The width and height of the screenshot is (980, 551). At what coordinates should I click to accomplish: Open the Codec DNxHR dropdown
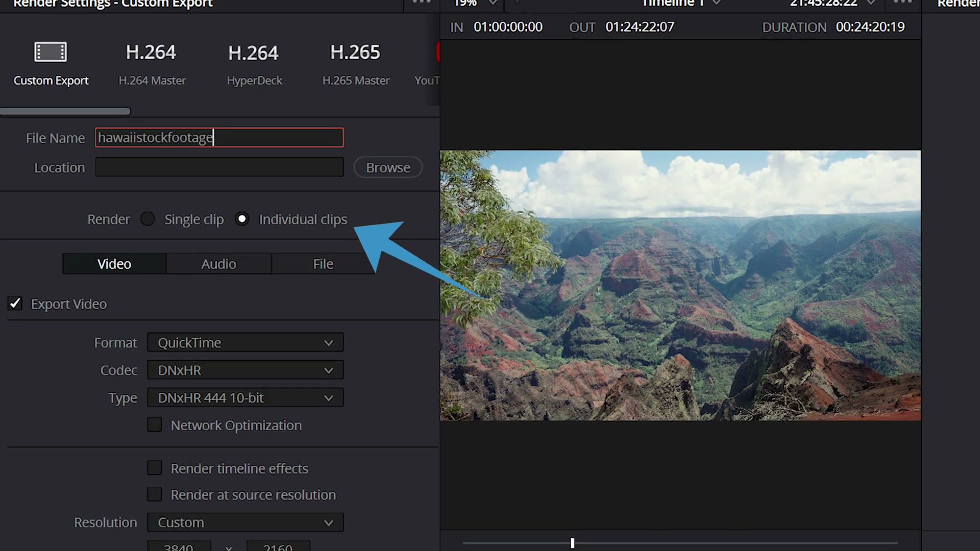tap(246, 370)
